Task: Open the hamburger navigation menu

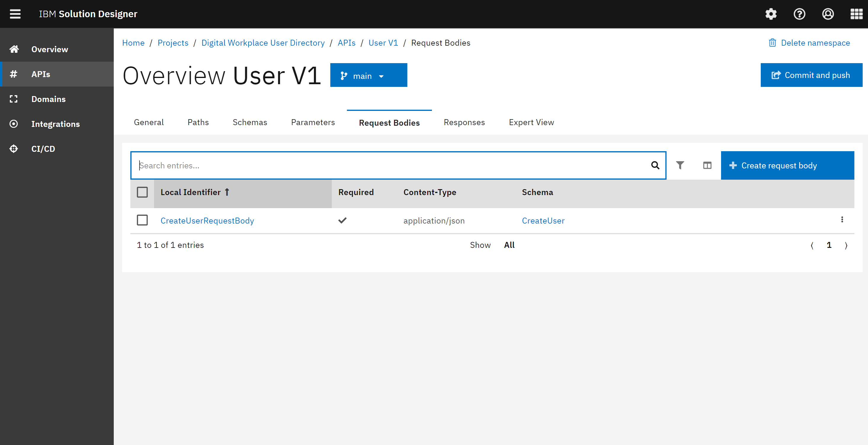Action: coord(15,14)
